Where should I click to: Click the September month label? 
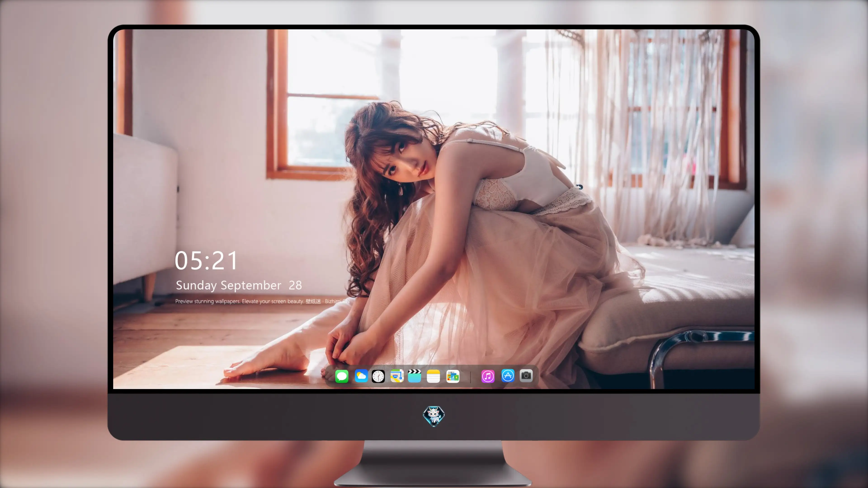click(251, 286)
